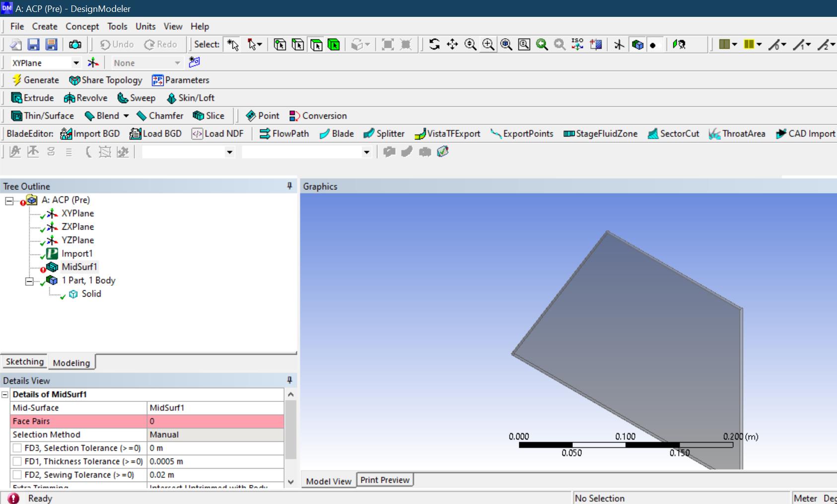Click the New Selection cursor icon

click(233, 45)
